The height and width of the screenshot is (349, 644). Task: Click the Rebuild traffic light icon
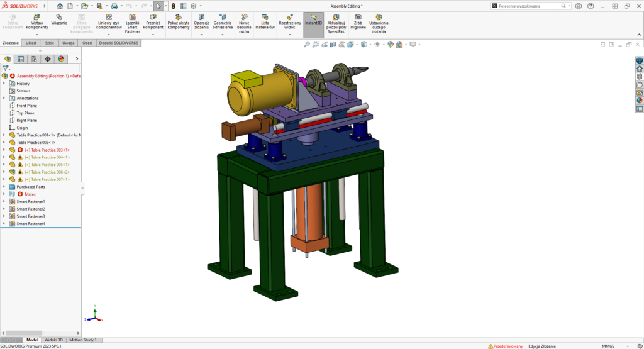[x=174, y=6]
